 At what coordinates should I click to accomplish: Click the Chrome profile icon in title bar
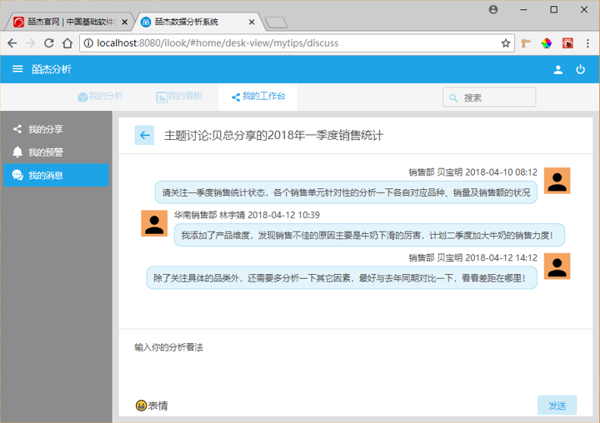coord(493,10)
